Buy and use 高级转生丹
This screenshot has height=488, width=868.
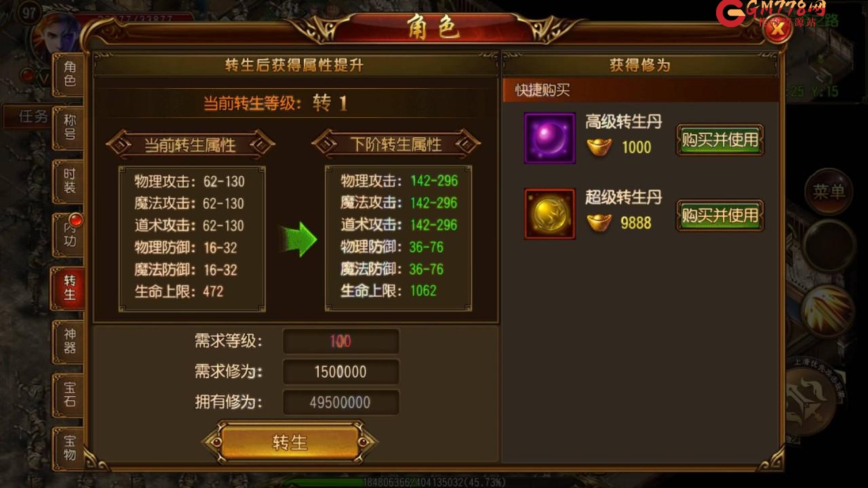pyautogui.click(x=720, y=140)
